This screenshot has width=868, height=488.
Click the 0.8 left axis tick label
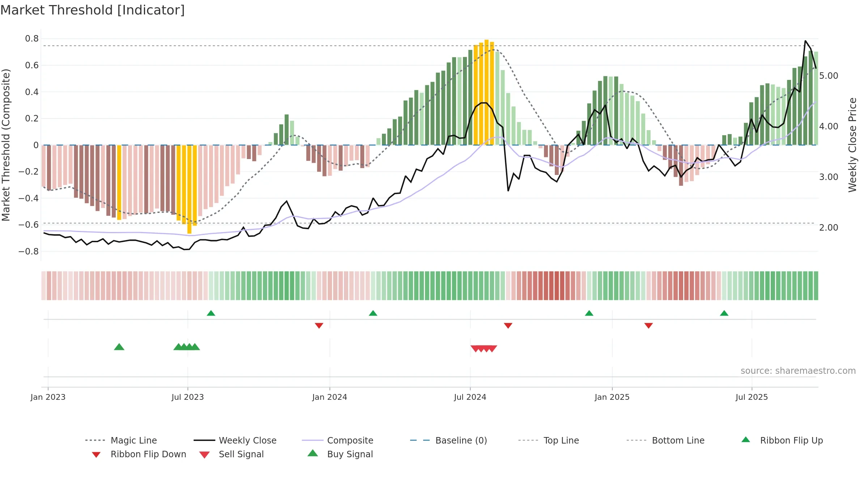click(32, 39)
